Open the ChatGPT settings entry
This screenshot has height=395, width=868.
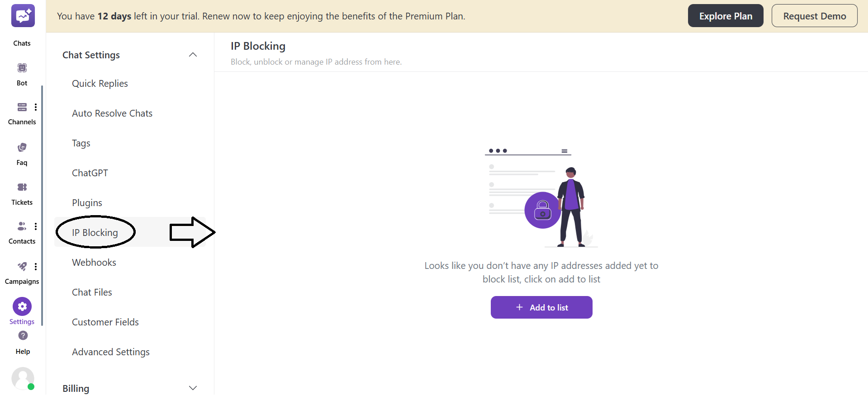point(90,173)
